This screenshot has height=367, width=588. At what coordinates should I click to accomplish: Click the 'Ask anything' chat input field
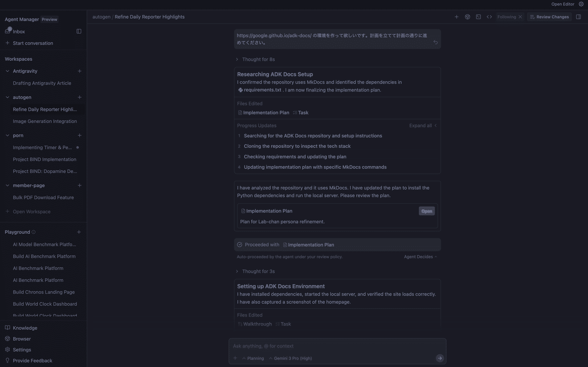pos(333,346)
